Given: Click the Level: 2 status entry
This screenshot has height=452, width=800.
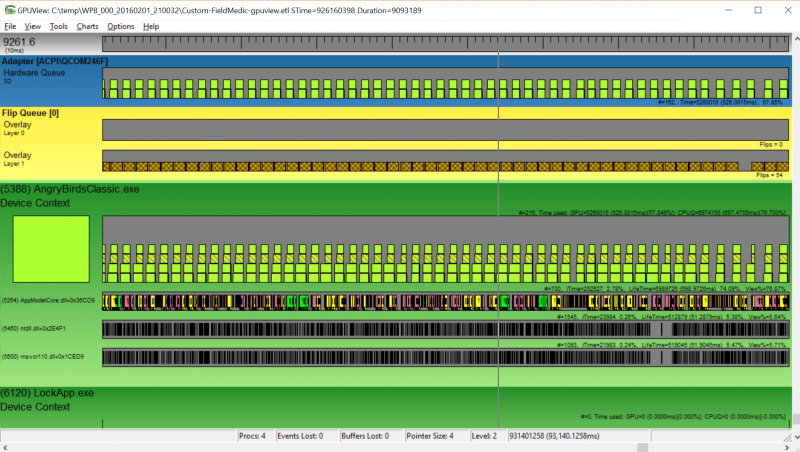Looking at the screenshot, I should [484, 436].
